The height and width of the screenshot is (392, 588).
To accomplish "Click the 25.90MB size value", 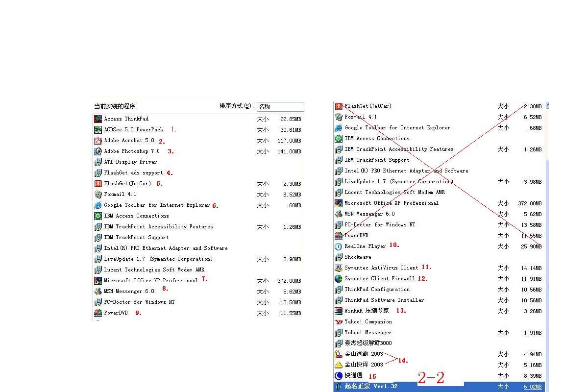I will click(532, 246).
